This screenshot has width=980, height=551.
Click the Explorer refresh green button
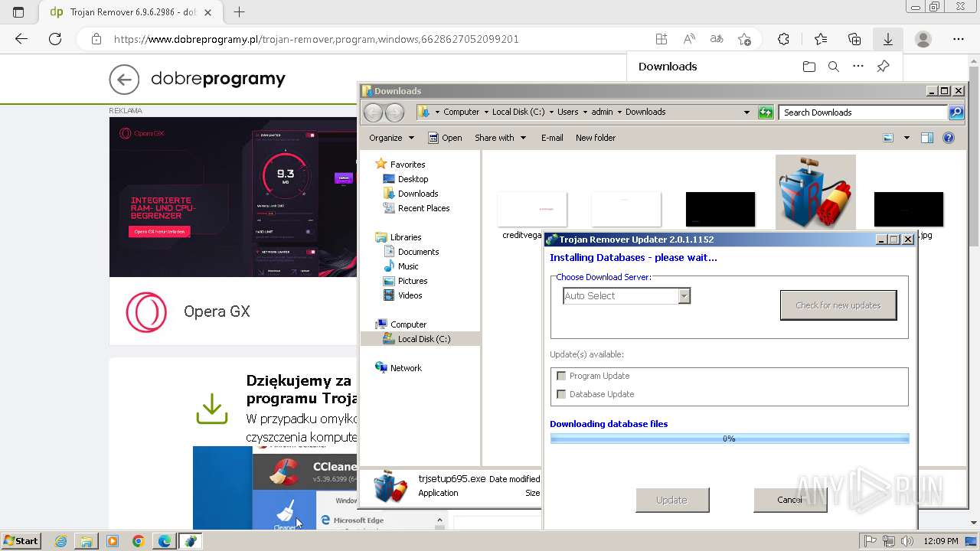pos(766,112)
